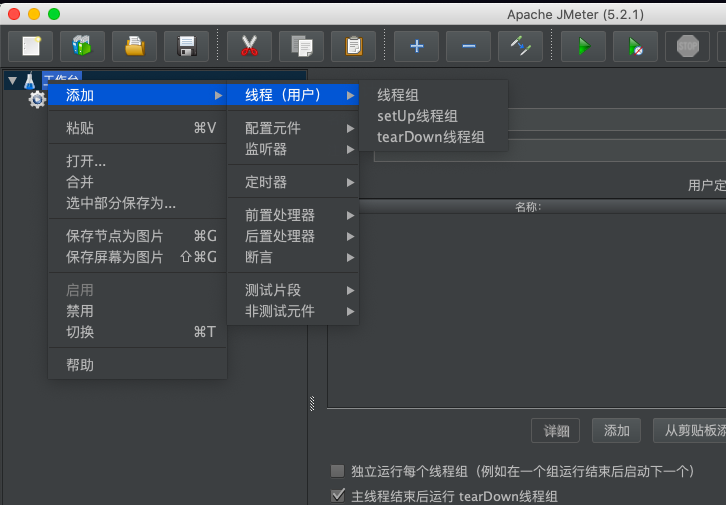This screenshot has height=505, width=726.
Task: Select 禁用 in context menu
Action: coord(138,311)
